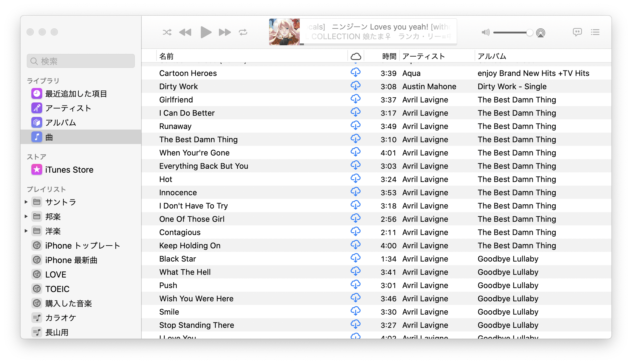Viewport: 632px width, 364px height.
Task: Click the volume speaker icon
Action: point(485,32)
